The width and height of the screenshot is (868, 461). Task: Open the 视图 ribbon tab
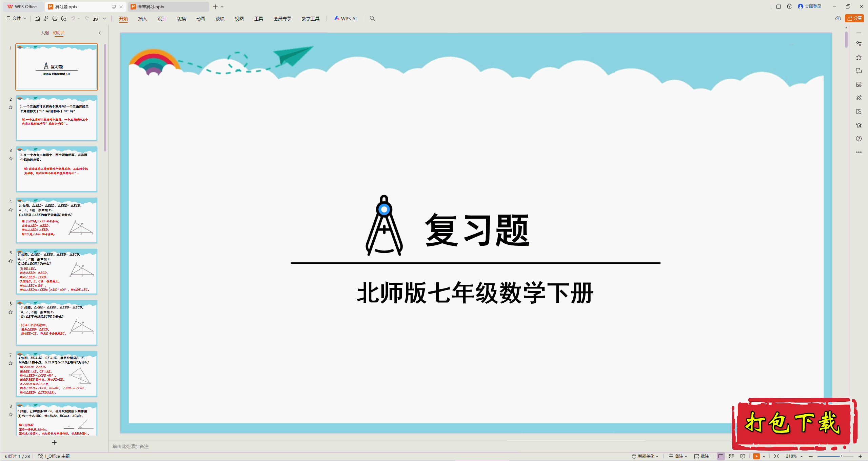[x=239, y=19]
